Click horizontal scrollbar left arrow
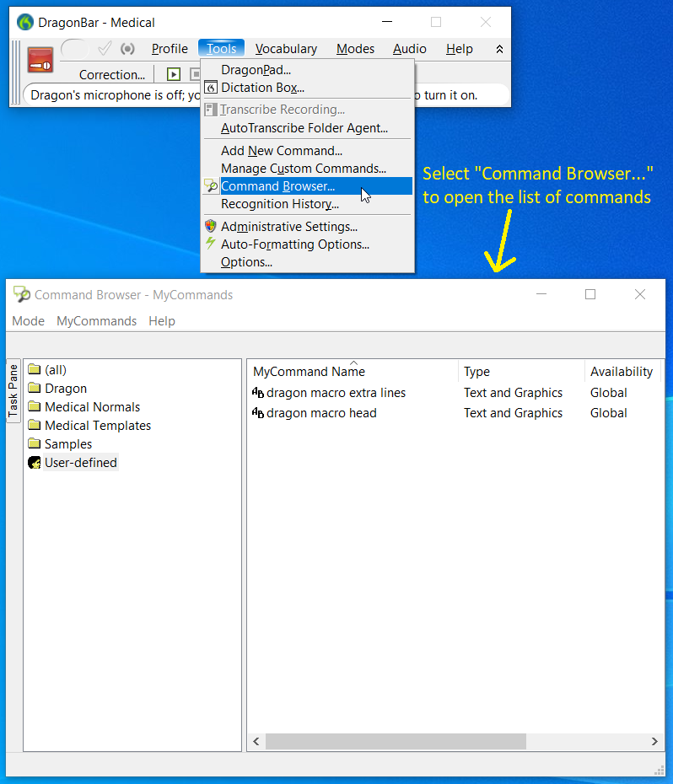The height and width of the screenshot is (784, 673). click(256, 742)
